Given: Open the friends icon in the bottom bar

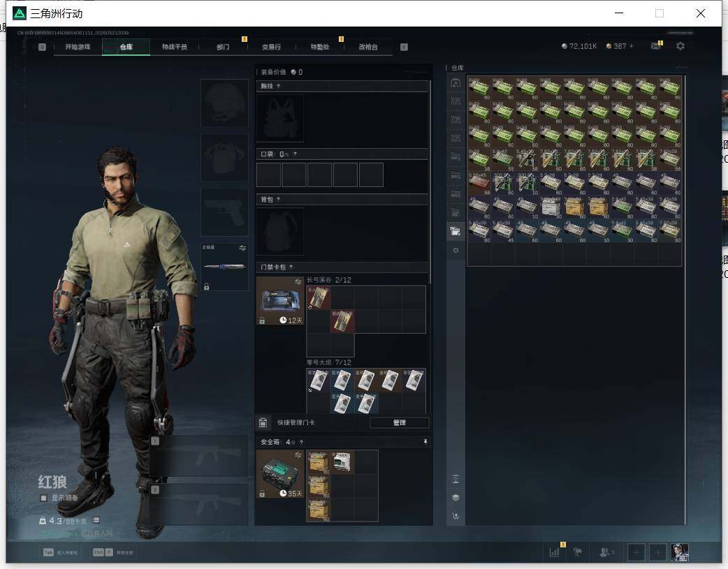Looking at the screenshot, I should pyautogui.click(x=604, y=552).
